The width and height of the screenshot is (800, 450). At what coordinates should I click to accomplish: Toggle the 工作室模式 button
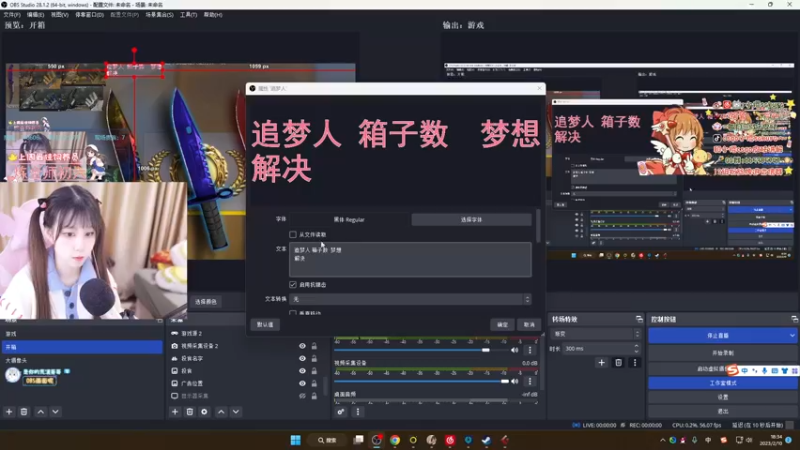click(722, 383)
